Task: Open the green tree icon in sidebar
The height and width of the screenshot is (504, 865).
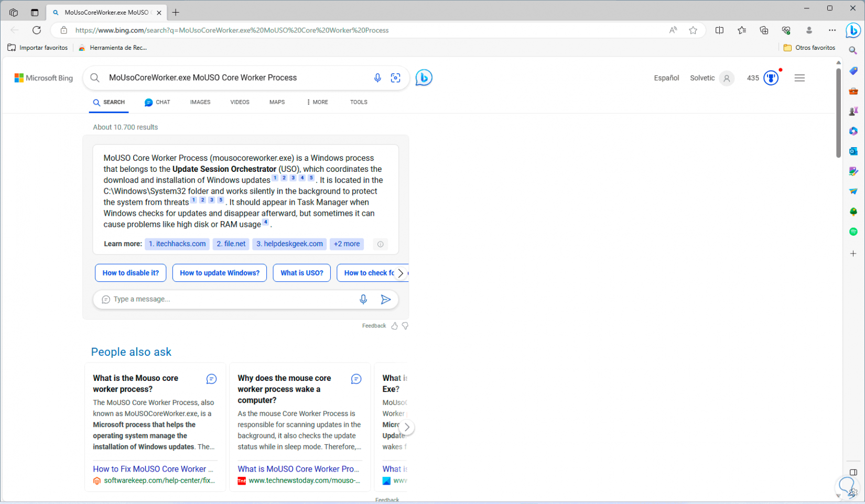Action: (x=853, y=212)
